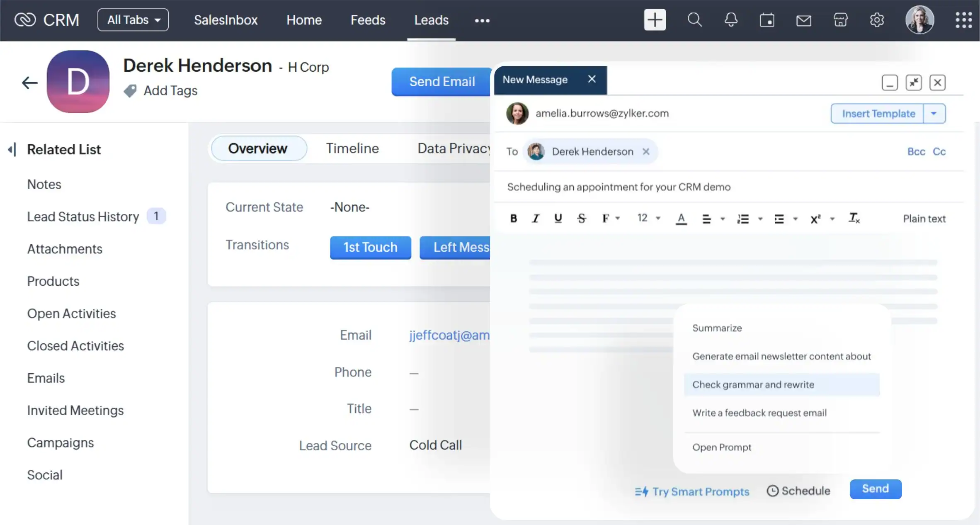Open the All Tabs dropdown
Image resolution: width=980 pixels, height=525 pixels.
133,20
